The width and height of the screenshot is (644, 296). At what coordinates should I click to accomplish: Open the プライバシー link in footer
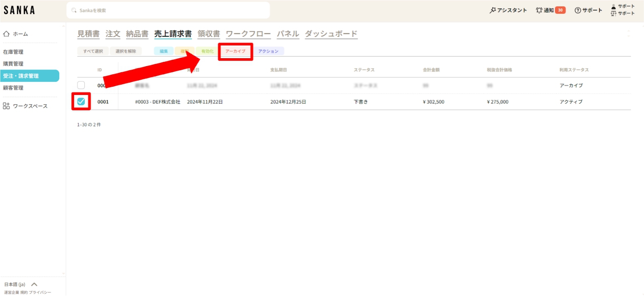pos(40,292)
